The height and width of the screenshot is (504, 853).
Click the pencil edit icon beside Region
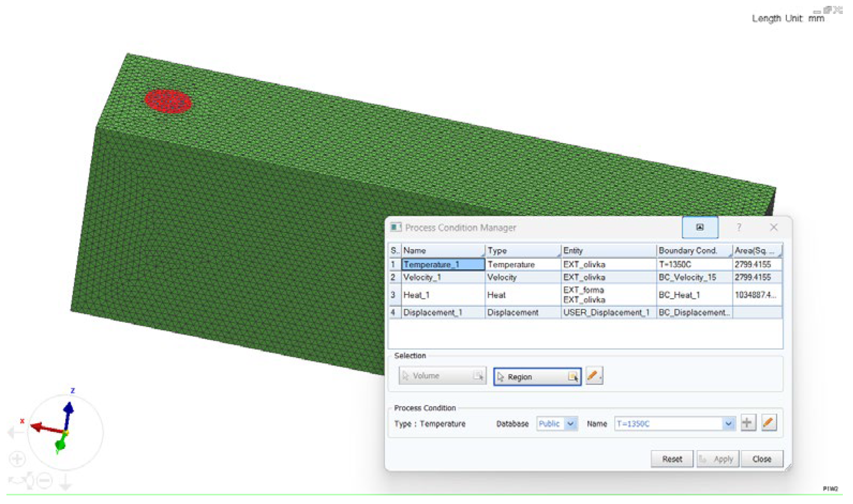593,376
